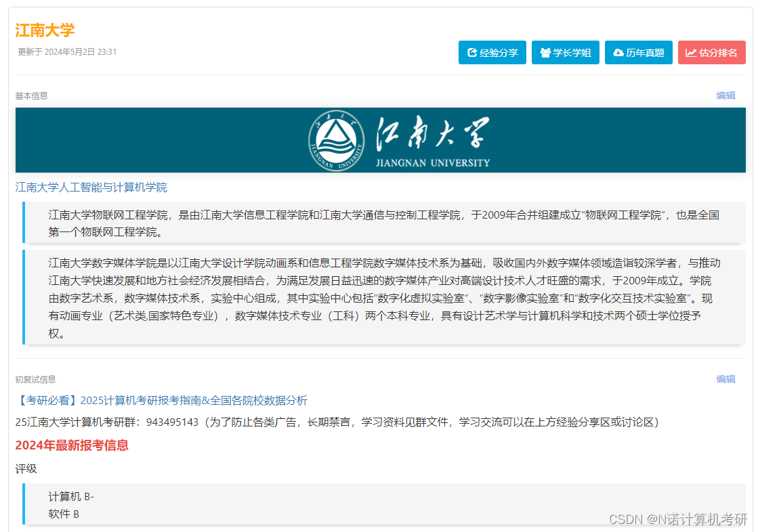Click the chart icon in 估分排名
Screen dimensions: 758x532
click(691, 53)
